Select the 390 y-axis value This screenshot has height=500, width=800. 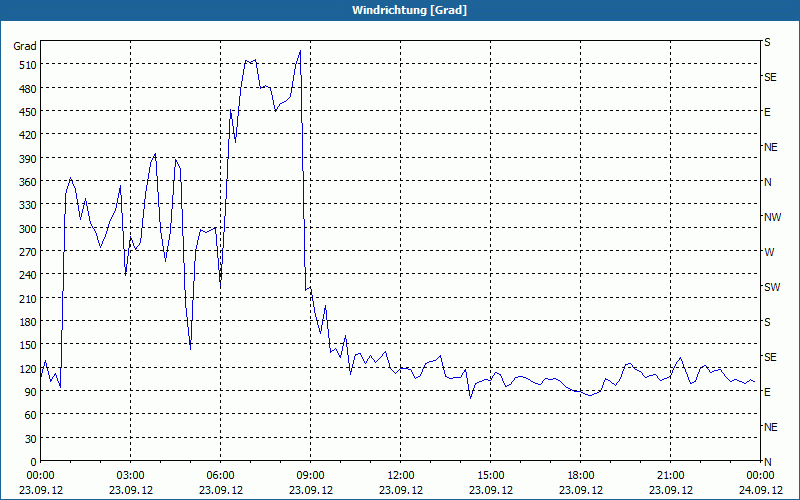tap(28, 158)
